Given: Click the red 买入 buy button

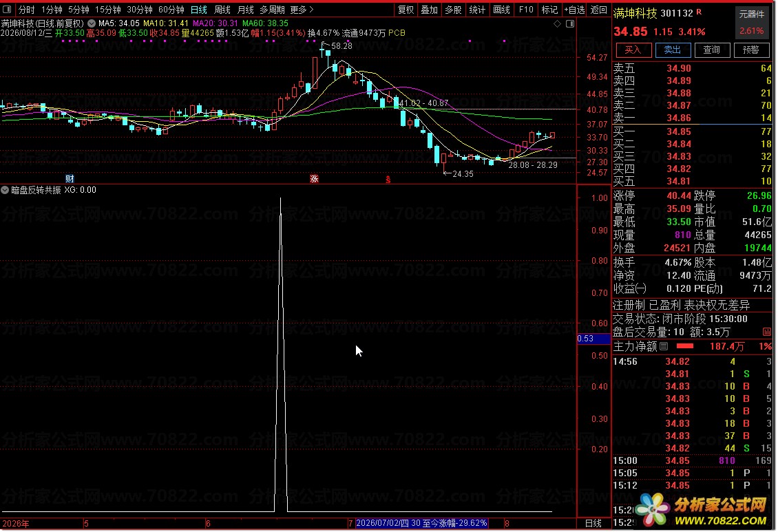Looking at the screenshot, I should tap(633, 50).
